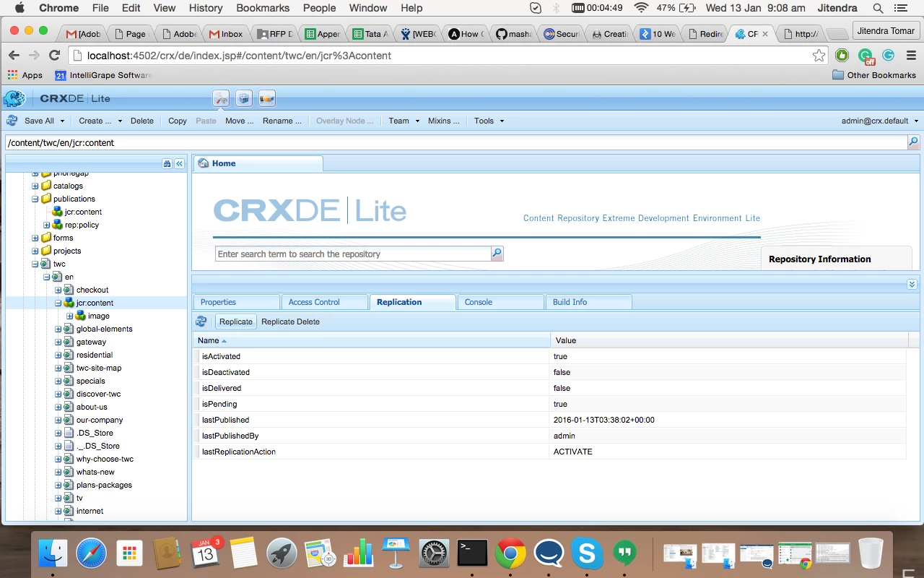This screenshot has width=924, height=578.
Task: Expand the global-elements tree node
Action: 58,329
